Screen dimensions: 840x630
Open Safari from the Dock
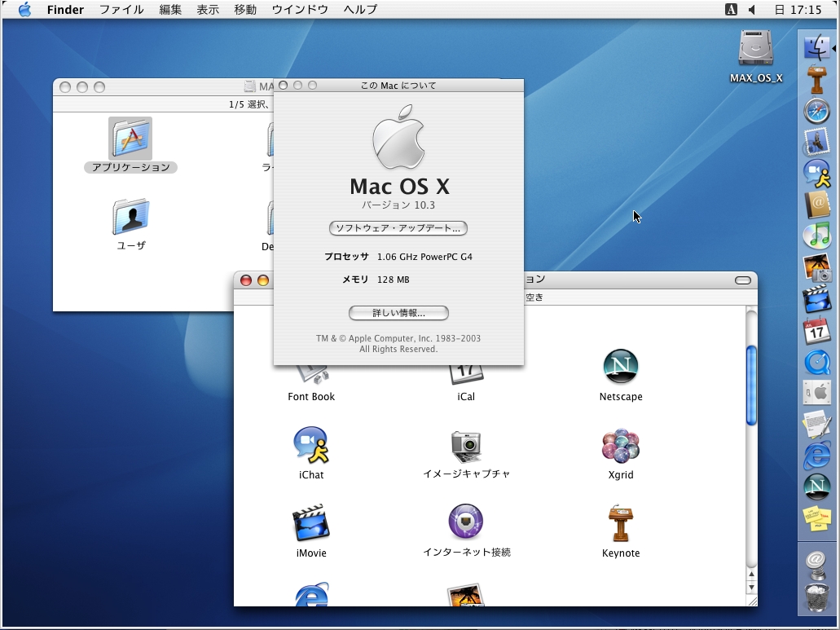[816, 111]
